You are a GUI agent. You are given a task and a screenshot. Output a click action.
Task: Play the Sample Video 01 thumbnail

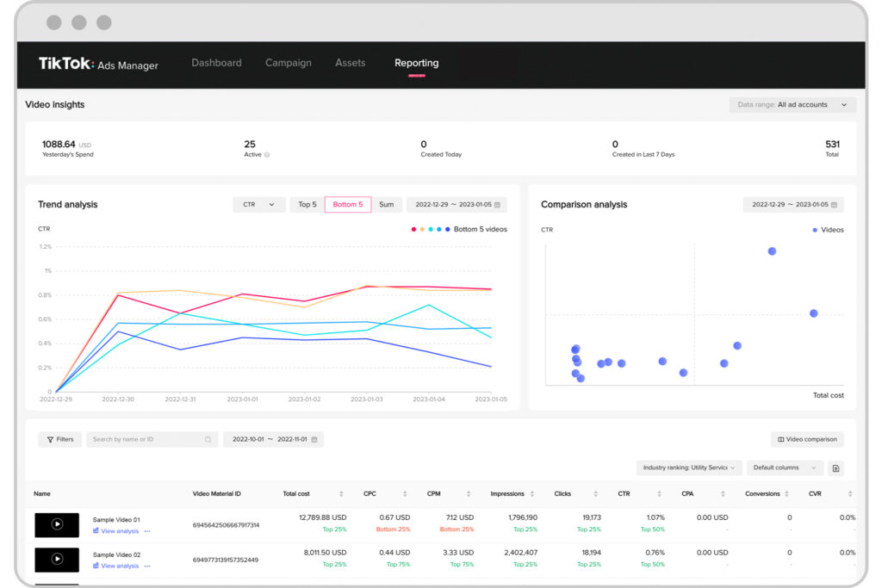point(57,524)
